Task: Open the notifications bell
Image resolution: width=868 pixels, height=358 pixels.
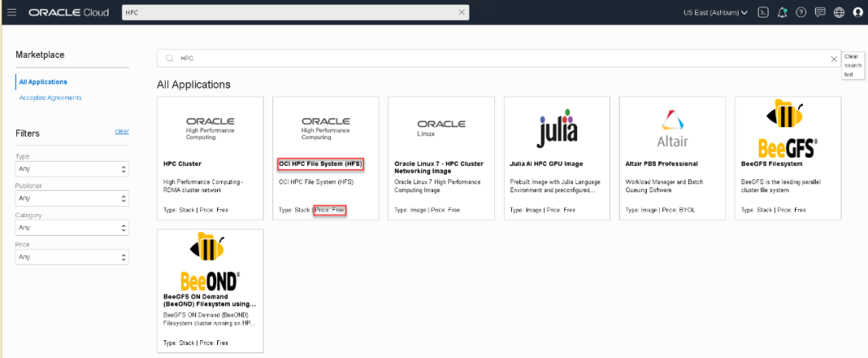Action: click(782, 12)
